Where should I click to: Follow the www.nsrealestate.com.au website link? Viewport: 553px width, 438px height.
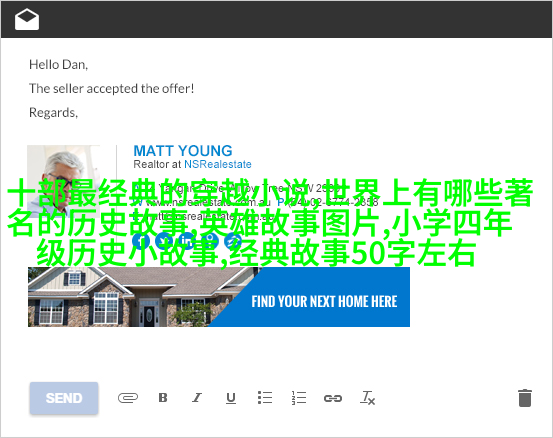coord(208,202)
